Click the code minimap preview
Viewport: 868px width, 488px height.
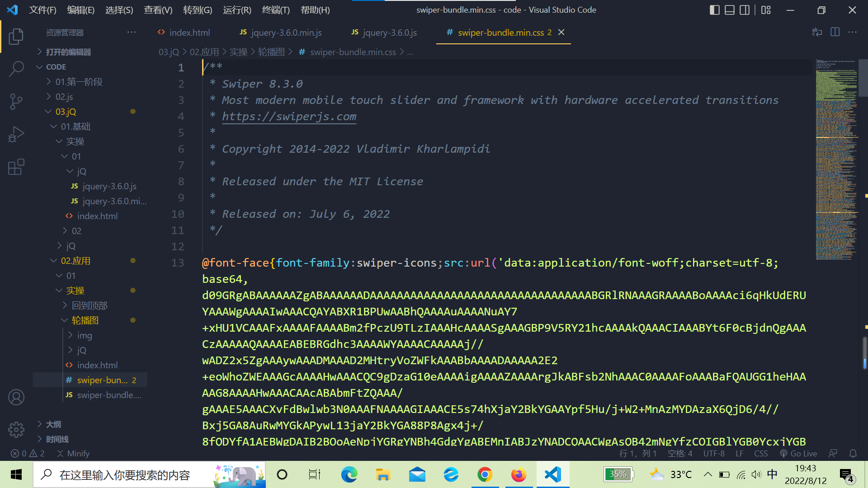[x=836, y=160]
